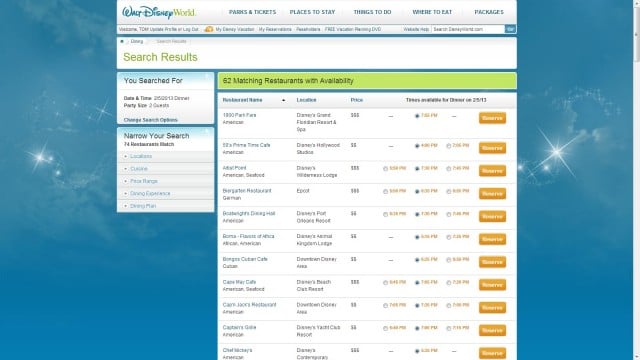The width and height of the screenshot is (640, 360).
Task: Click the search Go button
Action: pyautogui.click(x=510, y=29)
